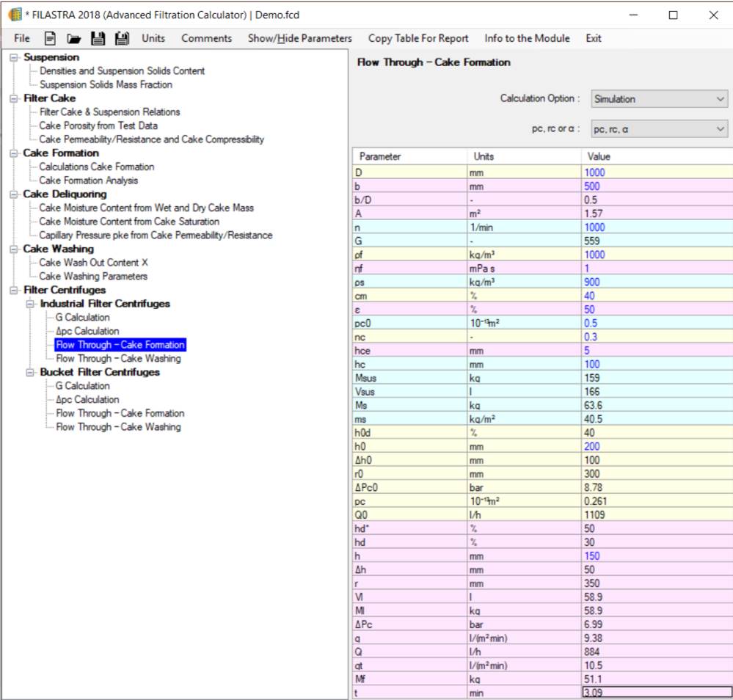The width and height of the screenshot is (733, 700).
Task: Select Cake Moisture Content from Wet and Dry Cake Mass
Action: tap(146, 208)
